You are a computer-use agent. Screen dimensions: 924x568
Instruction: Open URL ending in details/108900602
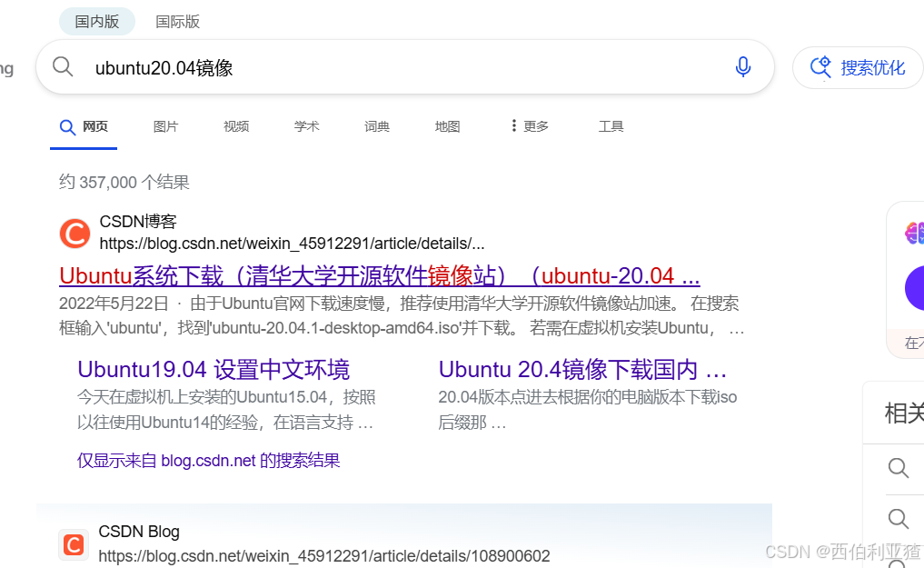click(x=324, y=555)
